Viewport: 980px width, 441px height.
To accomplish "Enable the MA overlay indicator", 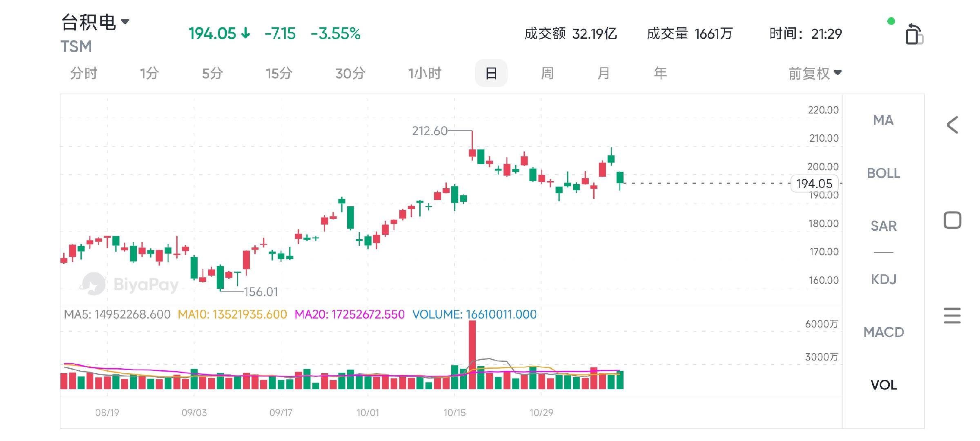I will (x=883, y=120).
